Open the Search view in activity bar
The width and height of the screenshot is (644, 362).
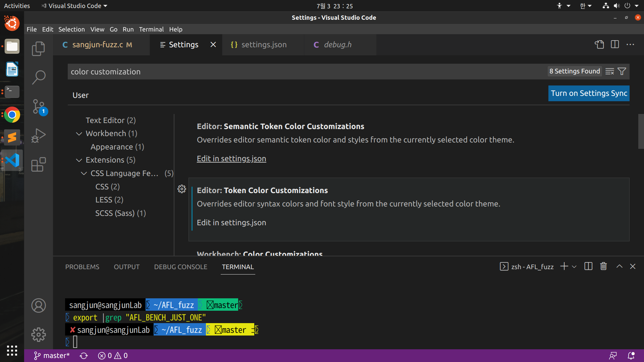38,77
